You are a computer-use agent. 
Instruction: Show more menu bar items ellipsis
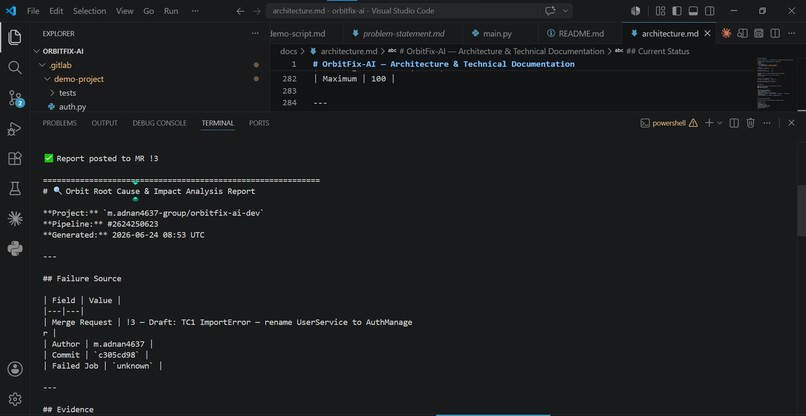click(195, 11)
